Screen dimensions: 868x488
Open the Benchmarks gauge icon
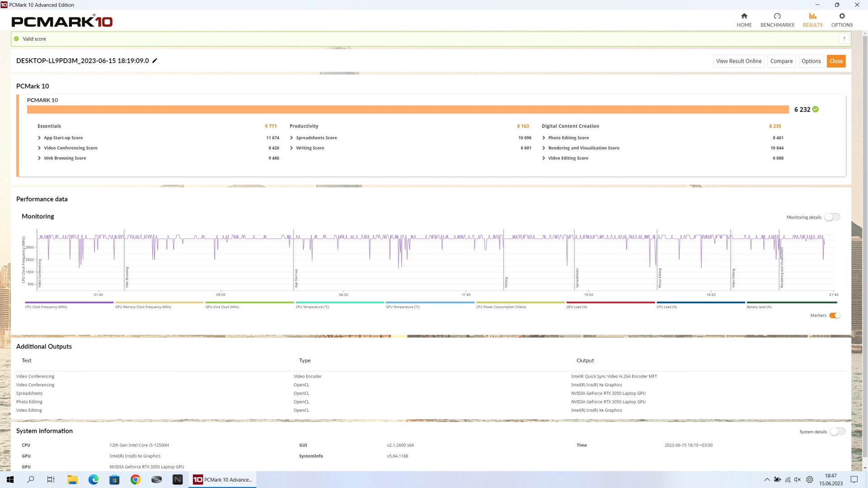[x=777, y=16]
